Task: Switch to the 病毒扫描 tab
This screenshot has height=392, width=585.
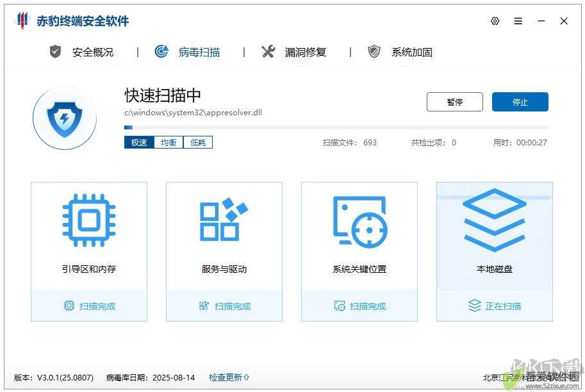Action: coord(199,53)
